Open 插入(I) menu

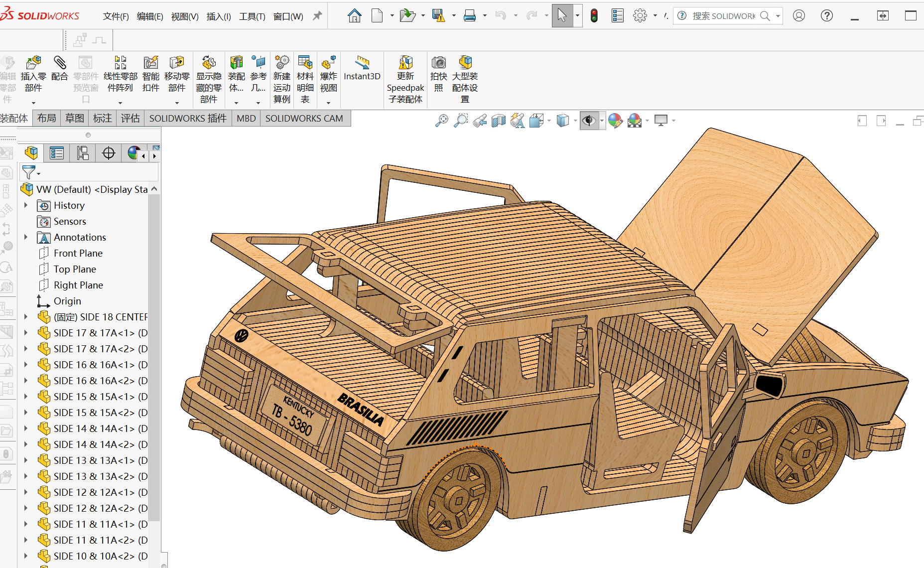[x=219, y=16]
